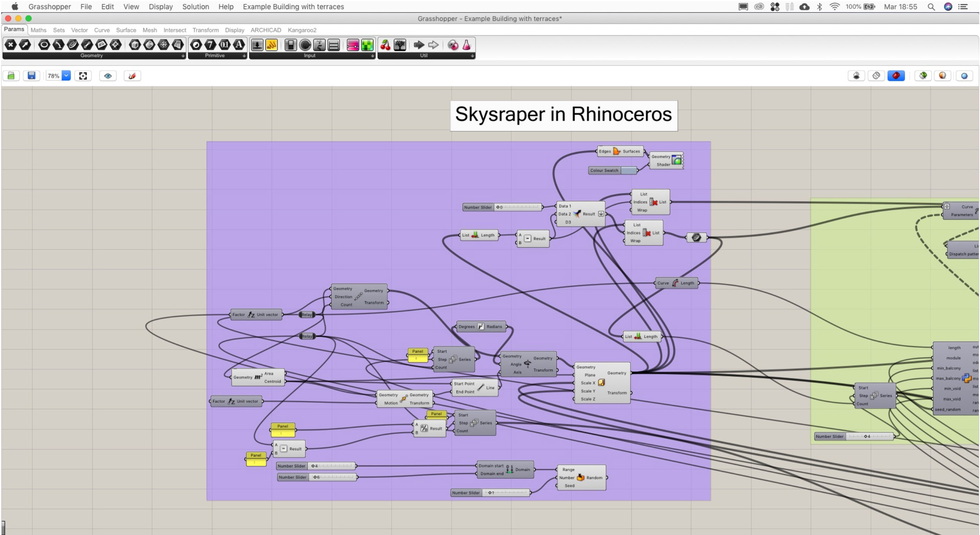The width and height of the screenshot is (980, 535).
Task: Click the Save document icon
Action: (31, 76)
